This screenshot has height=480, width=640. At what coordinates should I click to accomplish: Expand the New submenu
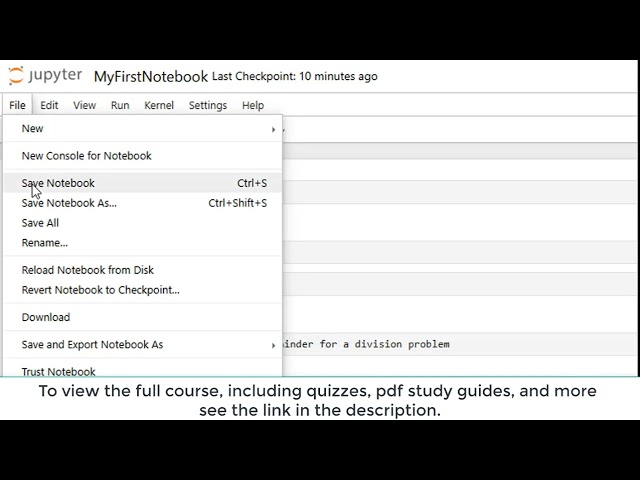(x=142, y=129)
